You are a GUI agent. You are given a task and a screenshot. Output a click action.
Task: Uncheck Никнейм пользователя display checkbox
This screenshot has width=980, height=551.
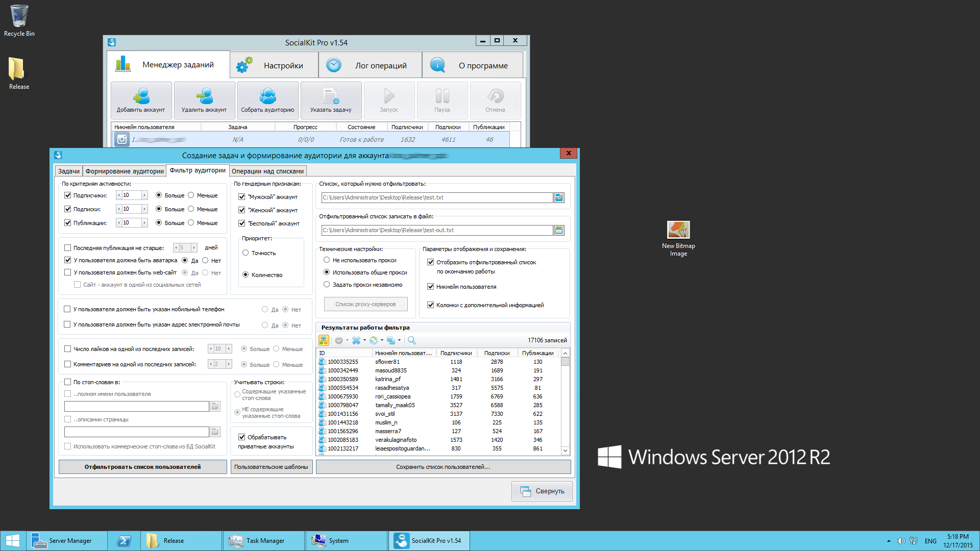[x=431, y=287]
